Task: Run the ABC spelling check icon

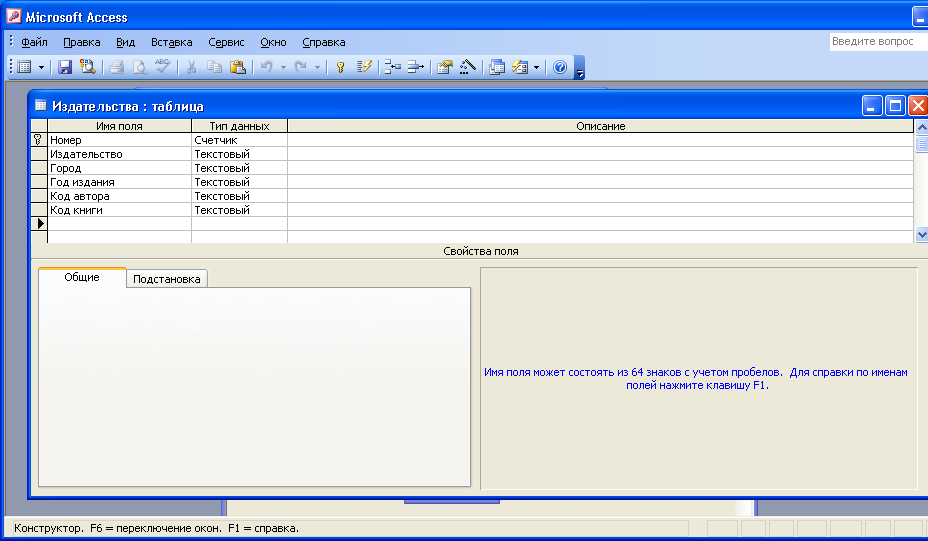Action: [162, 67]
